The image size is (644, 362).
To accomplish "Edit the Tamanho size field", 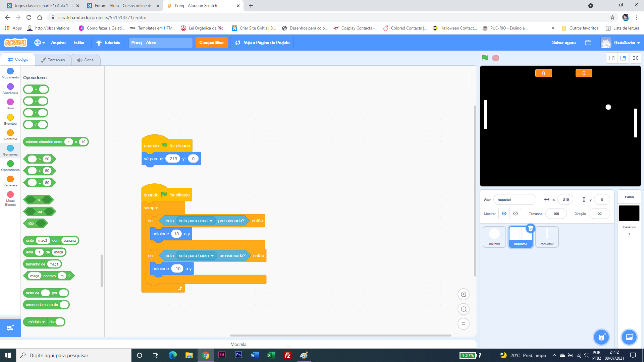I will tap(556, 214).
